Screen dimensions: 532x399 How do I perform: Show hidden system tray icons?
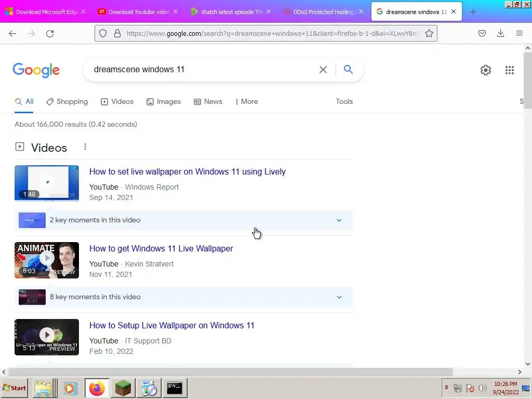[446, 388]
